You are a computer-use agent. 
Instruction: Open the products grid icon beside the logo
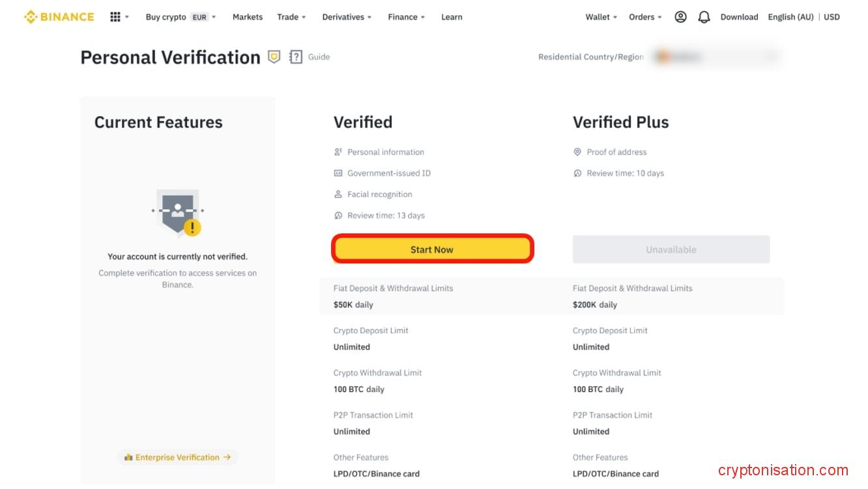[x=115, y=16]
